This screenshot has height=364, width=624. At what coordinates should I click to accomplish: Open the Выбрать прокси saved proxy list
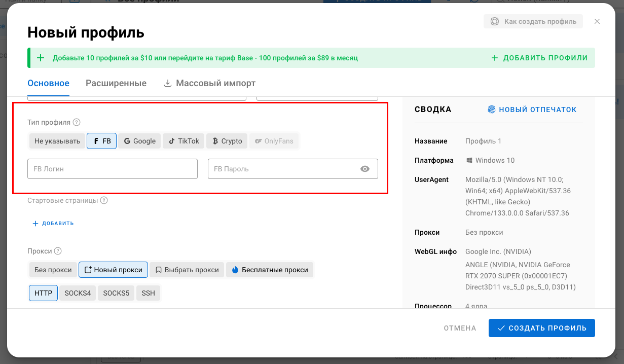pos(187,270)
